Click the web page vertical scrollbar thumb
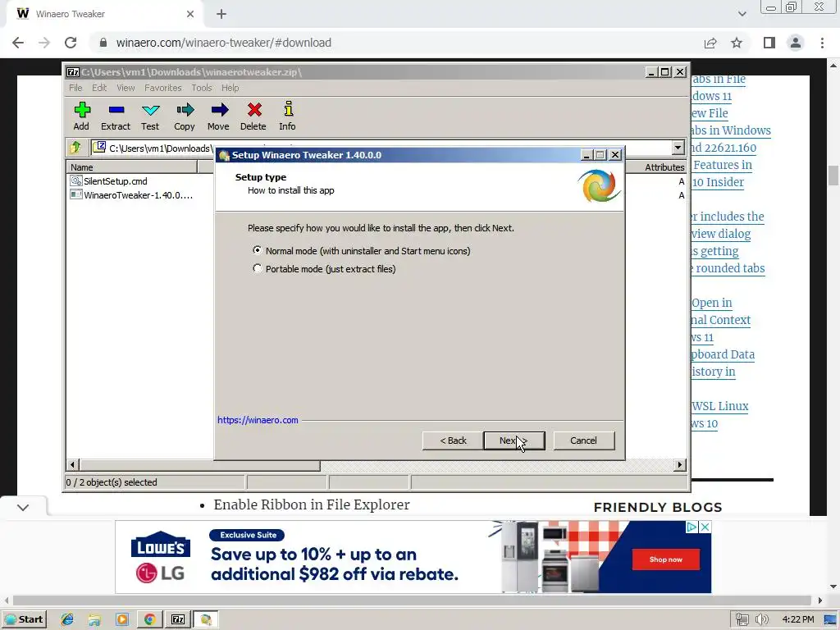840x630 pixels. (x=833, y=176)
